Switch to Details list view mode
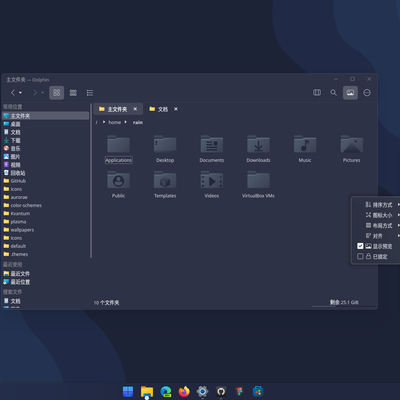Viewport: 400px width, 400px height. (x=90, y=93)
